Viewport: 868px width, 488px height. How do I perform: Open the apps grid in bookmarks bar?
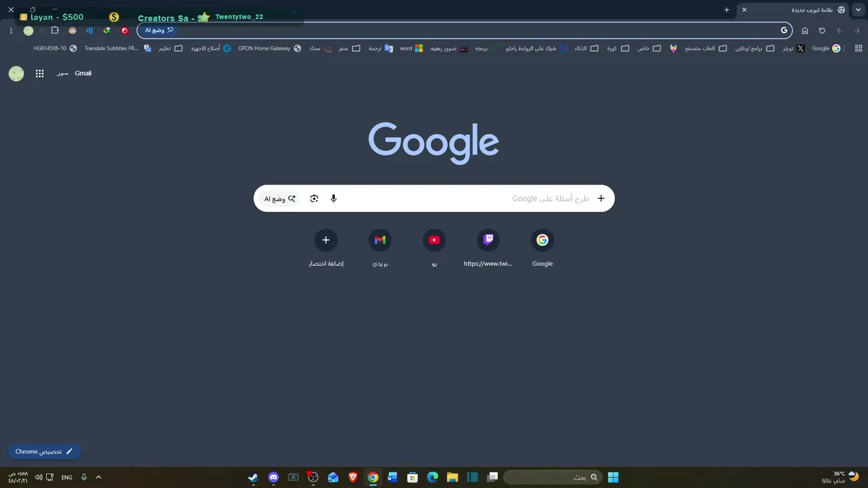click(x=859, y=49)
